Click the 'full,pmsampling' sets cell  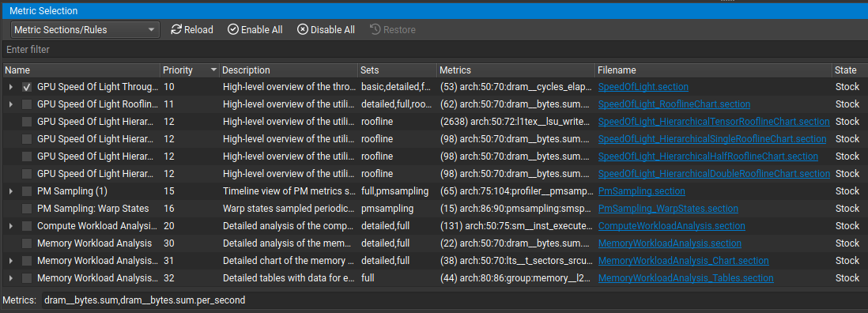coord(394,191)
